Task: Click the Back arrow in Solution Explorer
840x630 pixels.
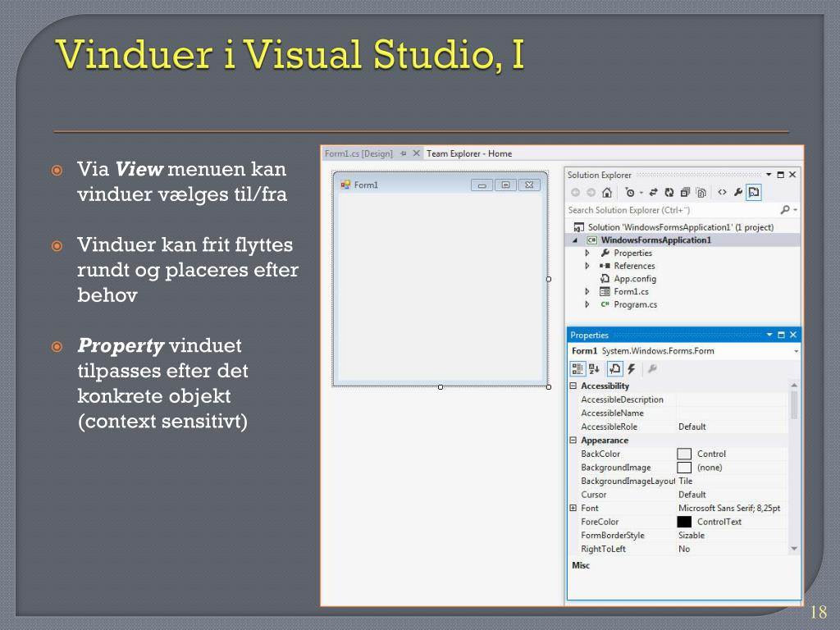Action: pos(575,192)
